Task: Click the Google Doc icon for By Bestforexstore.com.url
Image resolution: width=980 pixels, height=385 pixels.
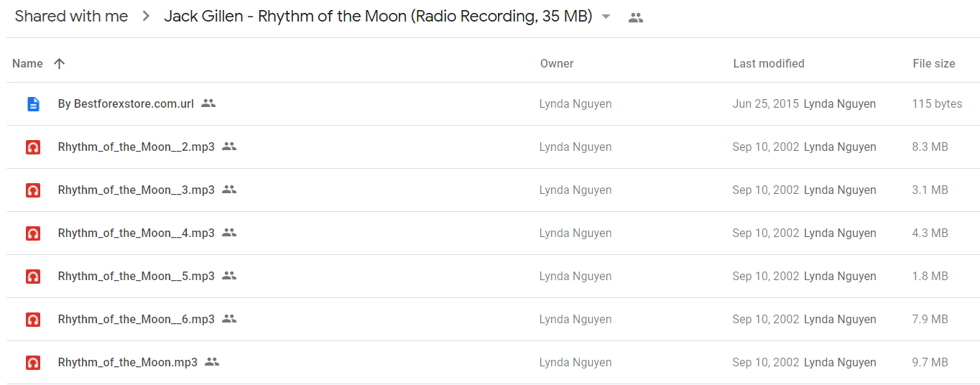Action: tap(33, 104)
